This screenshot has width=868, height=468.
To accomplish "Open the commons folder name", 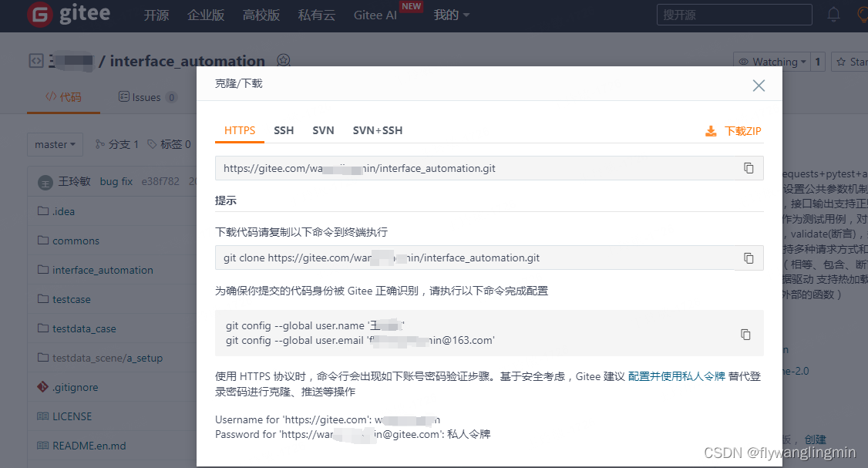I will pos(76,241).
